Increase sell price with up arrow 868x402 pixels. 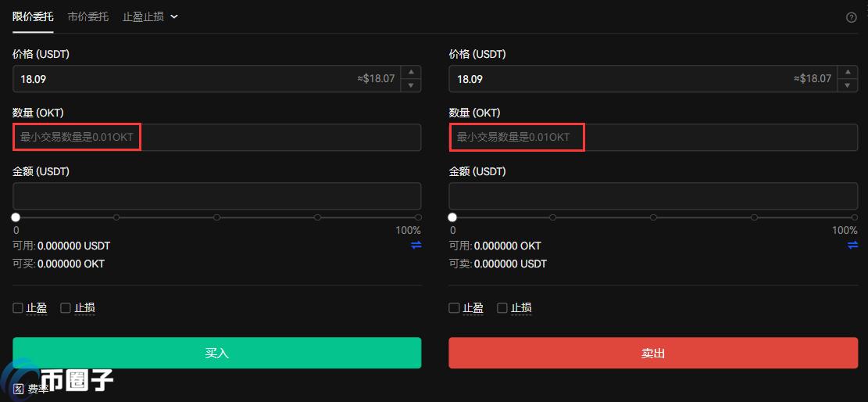point(848,72)
